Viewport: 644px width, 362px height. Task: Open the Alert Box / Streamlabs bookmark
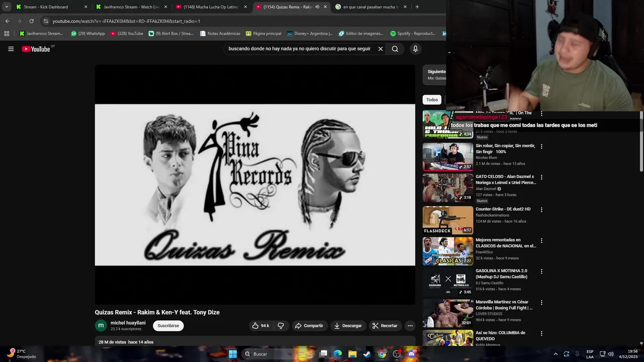click(171, 34)
